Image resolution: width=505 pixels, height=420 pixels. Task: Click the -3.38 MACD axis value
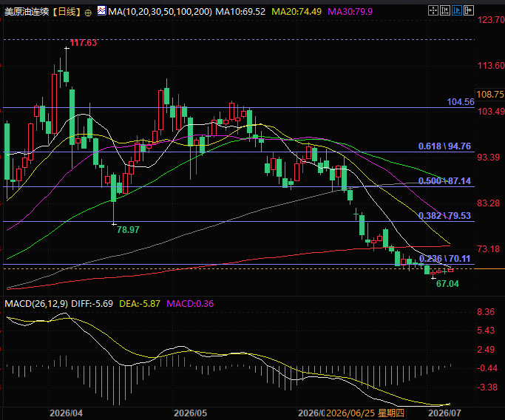pos(487,387)
